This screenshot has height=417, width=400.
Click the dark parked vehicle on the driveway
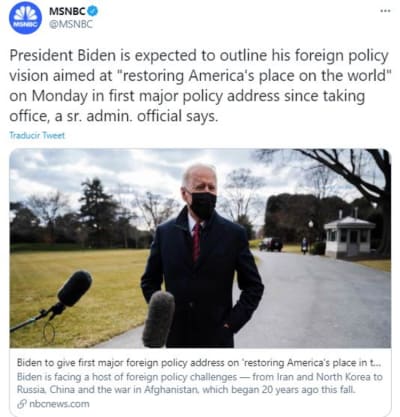(x=271, y=244)
